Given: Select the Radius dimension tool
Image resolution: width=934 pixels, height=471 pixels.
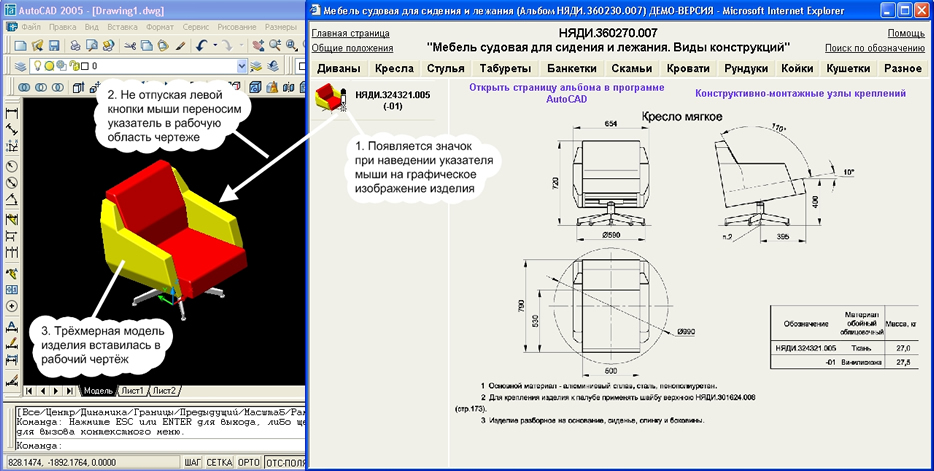Looking at the screenshot, I should click(x=11, y=166).
